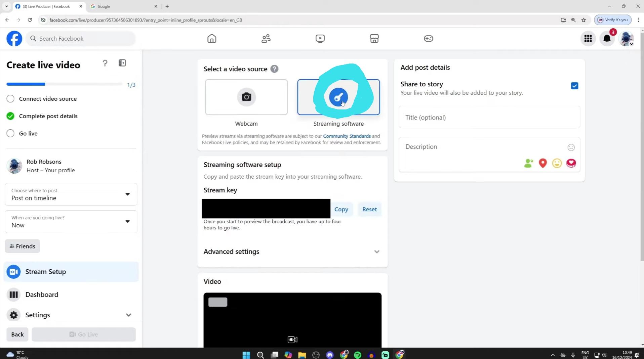Copy the stream key
The image size is (644, 359).
(x=341, y=209)
